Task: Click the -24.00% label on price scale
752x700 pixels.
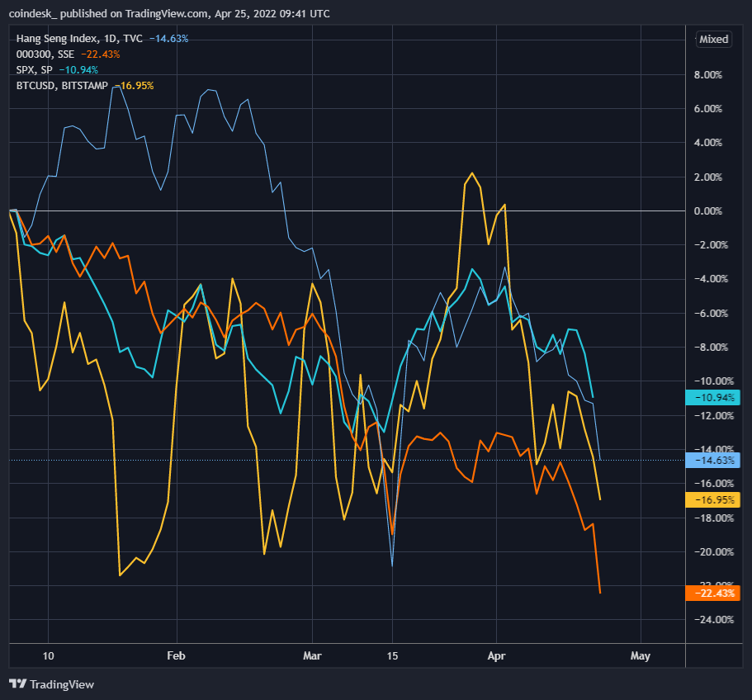Action: coord(710,619)
